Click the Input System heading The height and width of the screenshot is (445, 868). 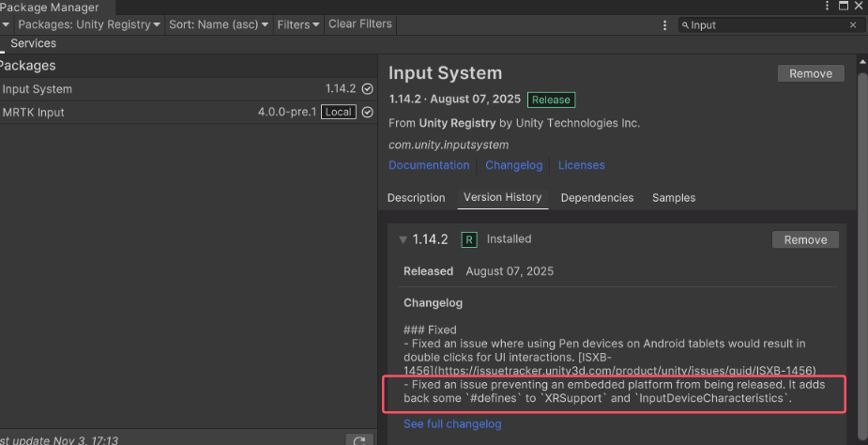coord(445,73)
